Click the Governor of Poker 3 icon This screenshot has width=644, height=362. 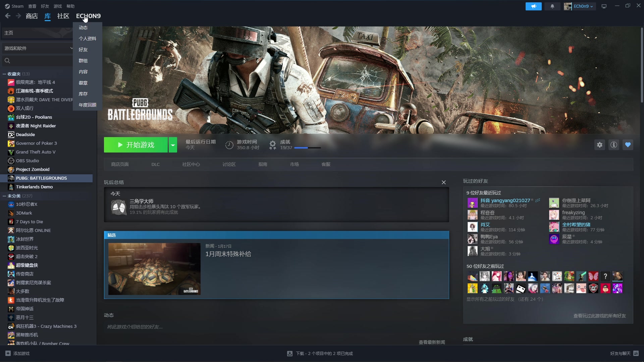pos(11,143)
